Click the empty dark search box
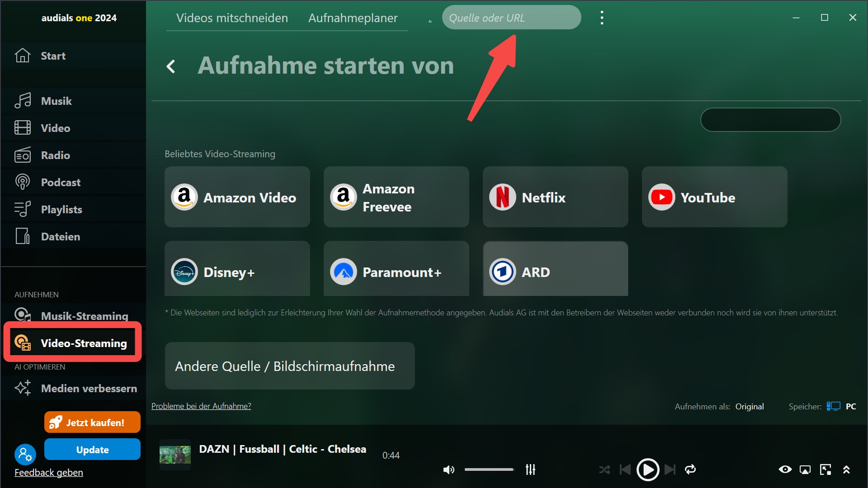Screen dimensions: 868x488 pos(770,120)
